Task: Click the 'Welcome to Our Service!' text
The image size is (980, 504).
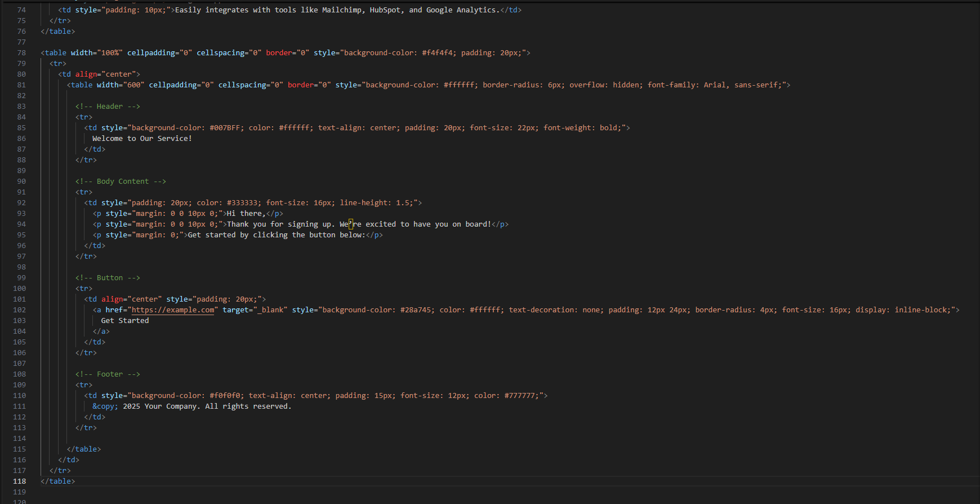Action: tap(142, 139)
